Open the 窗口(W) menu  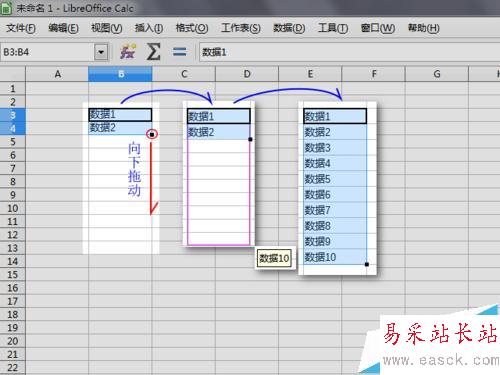click(x=378, y=28)
